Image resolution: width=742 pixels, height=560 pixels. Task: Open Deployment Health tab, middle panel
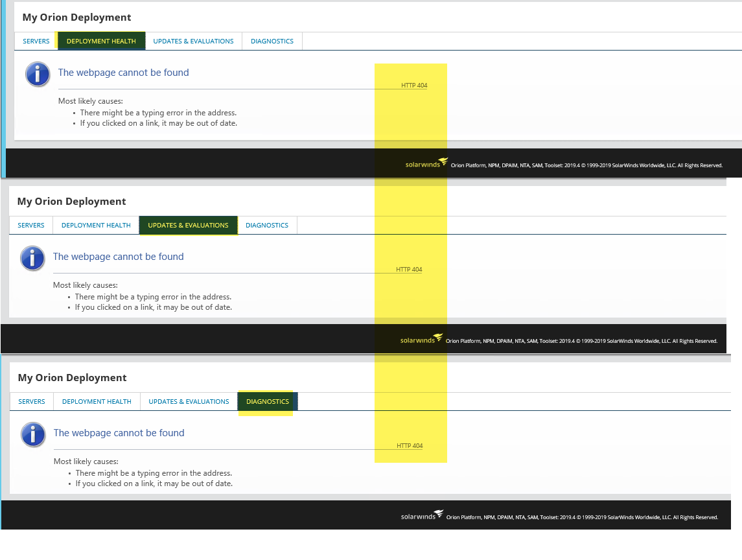(96, 226)
